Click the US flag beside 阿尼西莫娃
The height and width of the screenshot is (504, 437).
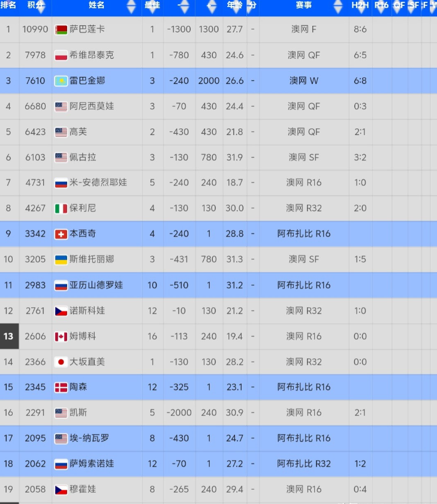pos(61,106)
